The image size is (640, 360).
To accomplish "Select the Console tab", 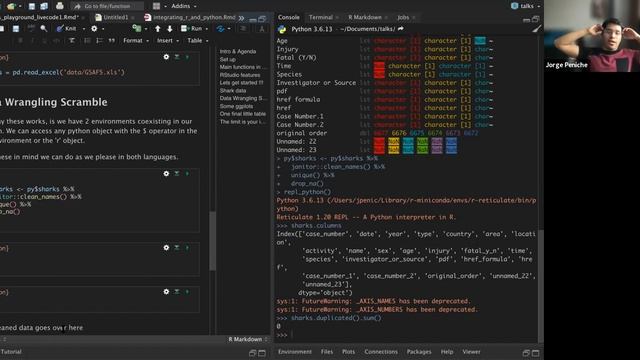I will [289, 18].
